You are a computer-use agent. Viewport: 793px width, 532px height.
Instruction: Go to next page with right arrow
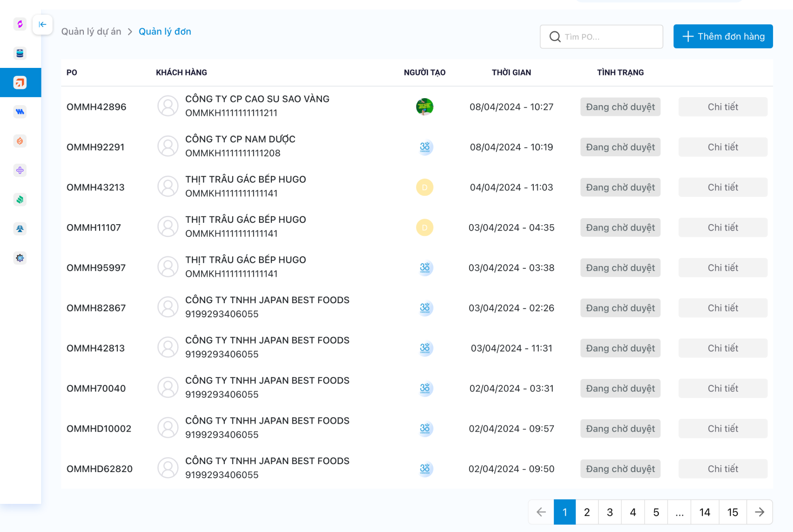click(x=759, y=512)
